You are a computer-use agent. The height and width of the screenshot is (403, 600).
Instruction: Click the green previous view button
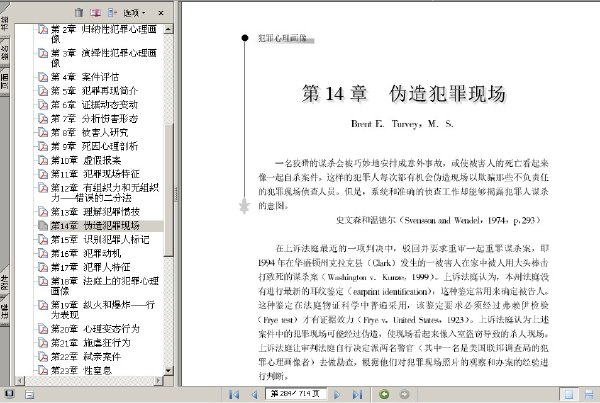pos(384,394)
